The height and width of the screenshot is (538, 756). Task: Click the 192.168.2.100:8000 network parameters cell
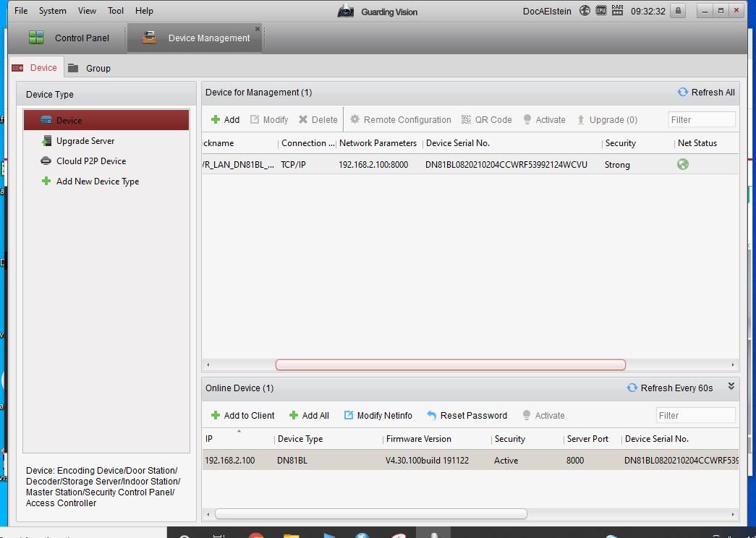point(373,164)
